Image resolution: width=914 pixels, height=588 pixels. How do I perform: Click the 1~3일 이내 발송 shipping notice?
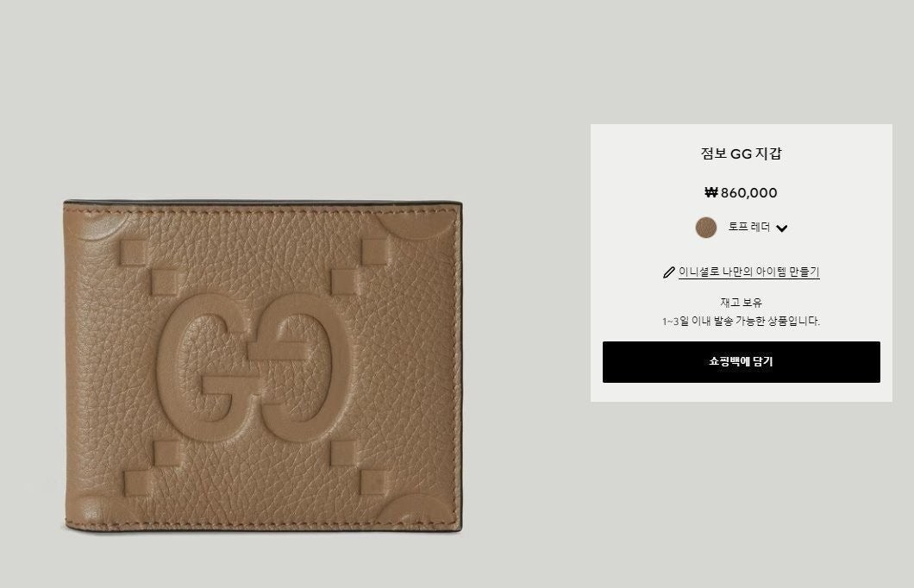click(741, 321)
